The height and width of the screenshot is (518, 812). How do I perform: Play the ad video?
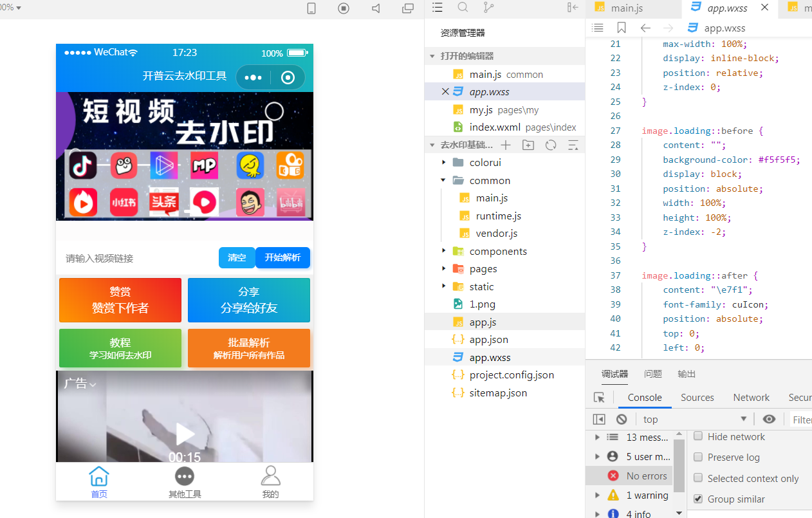click(185, 434)
